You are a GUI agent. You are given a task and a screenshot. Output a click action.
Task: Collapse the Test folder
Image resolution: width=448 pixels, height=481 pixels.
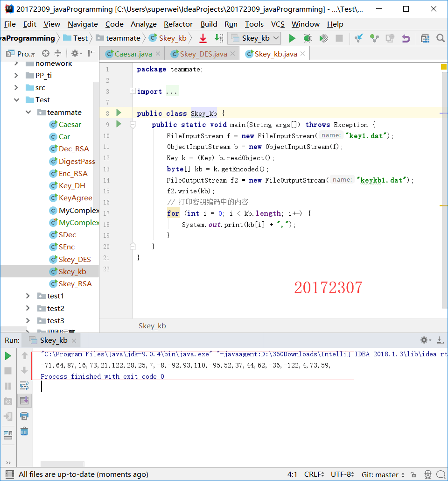[16, 100]
